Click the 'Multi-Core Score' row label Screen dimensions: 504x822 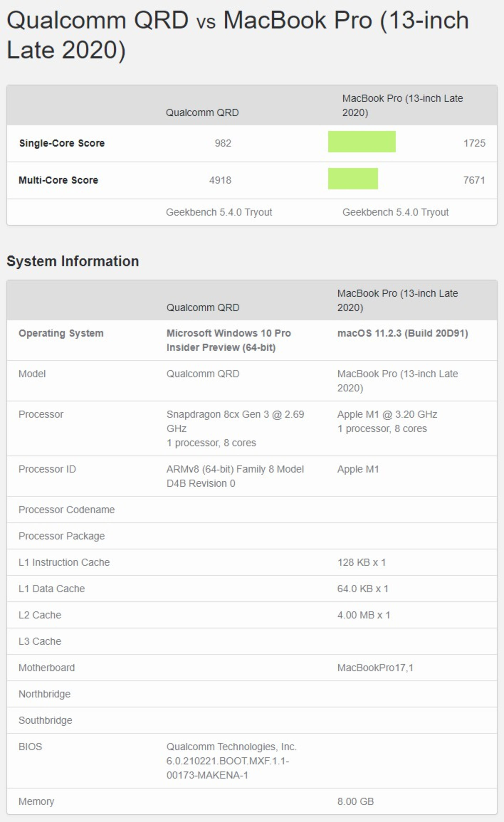[59, 181]
